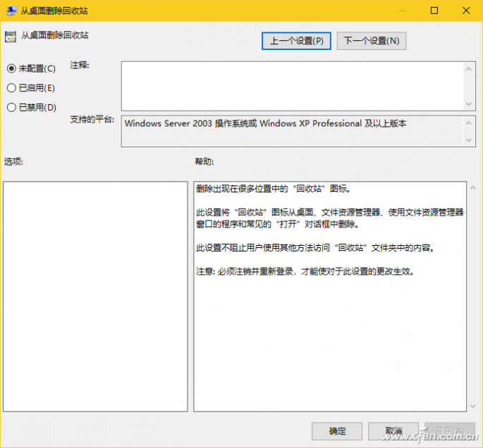Viewport: 483px width, 448px height.
Task: Click help pane scroll up arrow
Action: coord(473,187)
